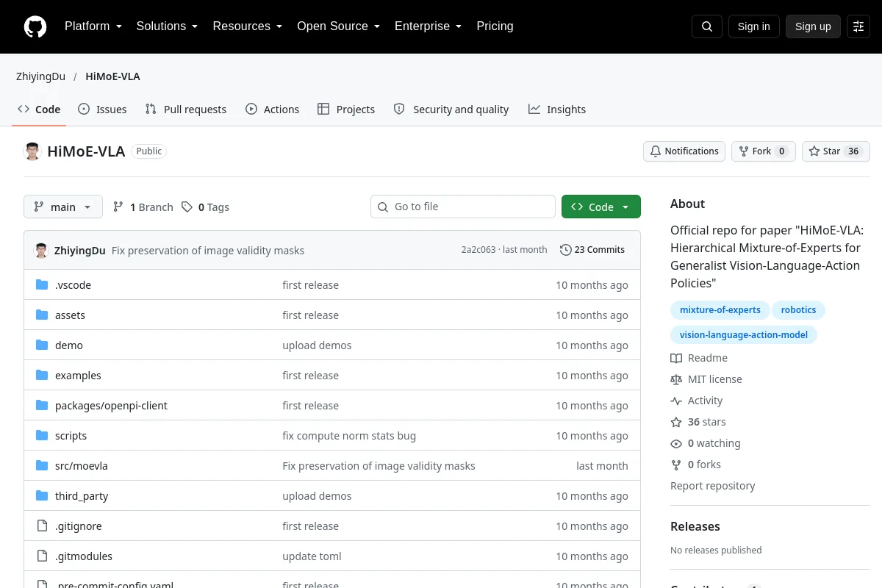Click the pulse icon beside Activity
This screenshot has width=882, height=588.
coord(676,401)
